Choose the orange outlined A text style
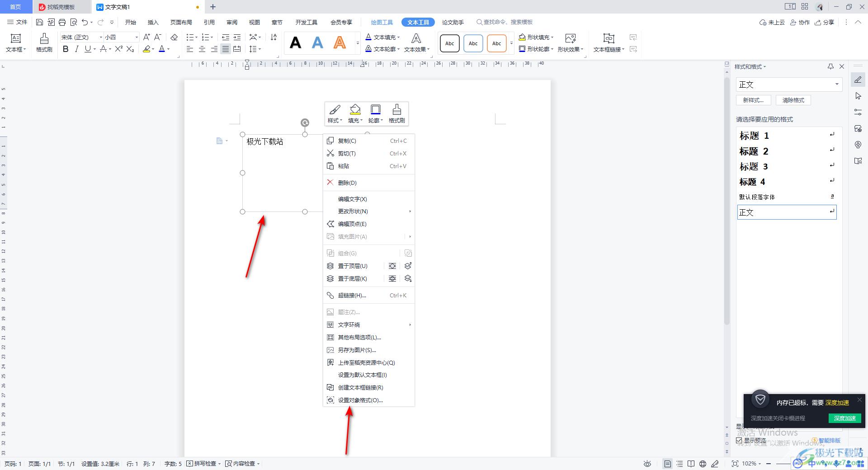 click(340, 43)
